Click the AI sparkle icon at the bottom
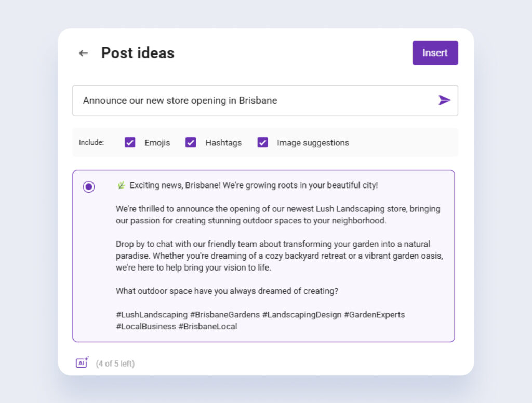This screenshot has width=532, height=403. 82,362
